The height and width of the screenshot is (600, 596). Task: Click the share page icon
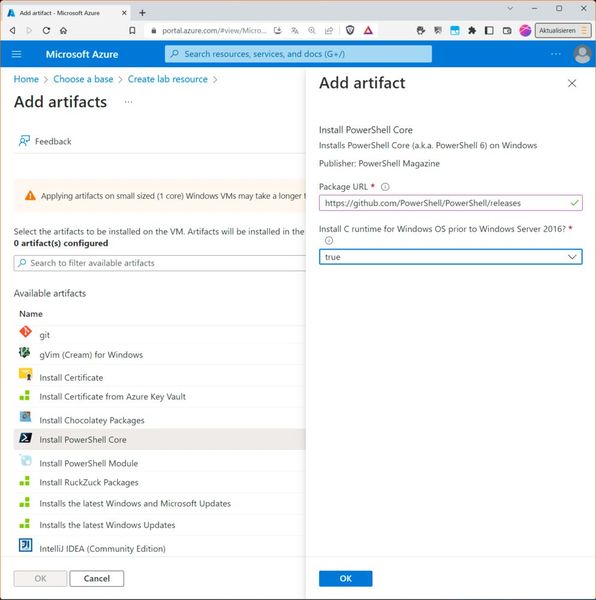tap(329, 30)
